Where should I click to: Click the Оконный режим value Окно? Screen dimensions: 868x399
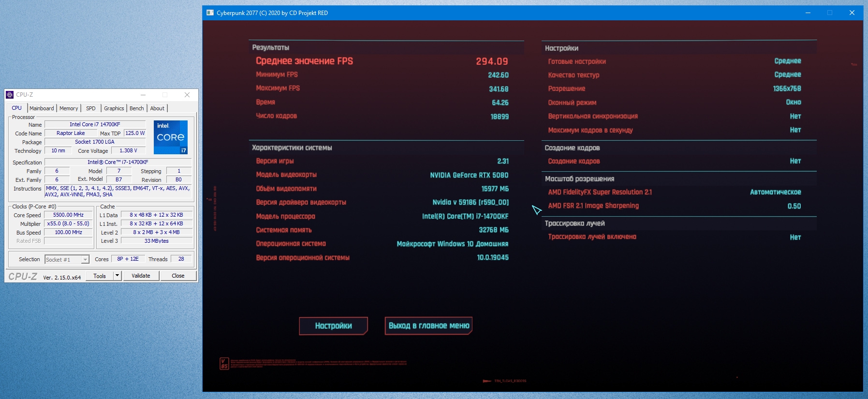pos(794,102)
